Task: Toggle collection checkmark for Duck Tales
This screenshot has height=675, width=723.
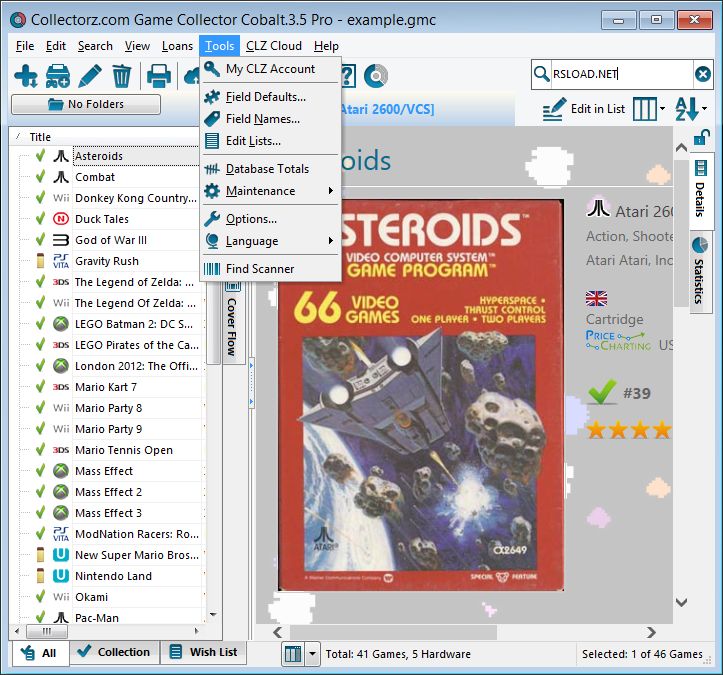Action: click(41, 219)
